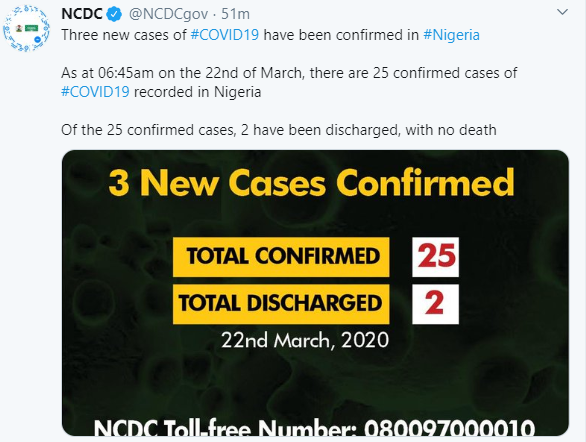The width and height of the screenshot is (586, 442).
Task: Open the #Nigeria hashtag link
Action: (x=451, y=35)
